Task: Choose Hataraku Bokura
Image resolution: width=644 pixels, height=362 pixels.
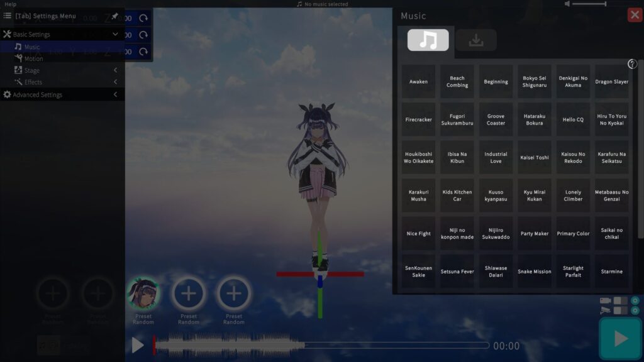Action: (535, 119)
